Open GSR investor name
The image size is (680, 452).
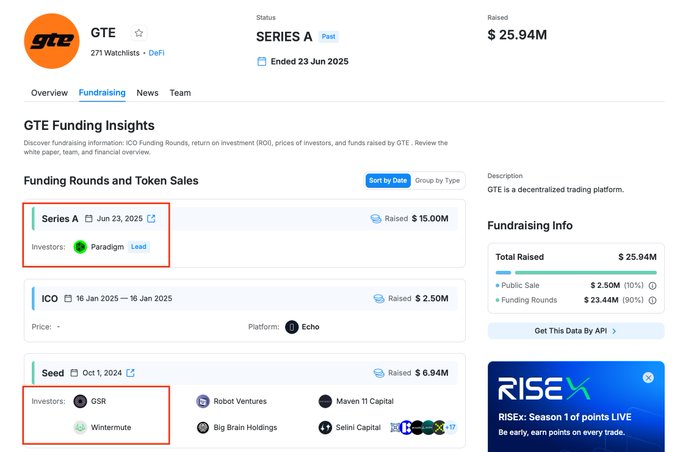[98, 401]
